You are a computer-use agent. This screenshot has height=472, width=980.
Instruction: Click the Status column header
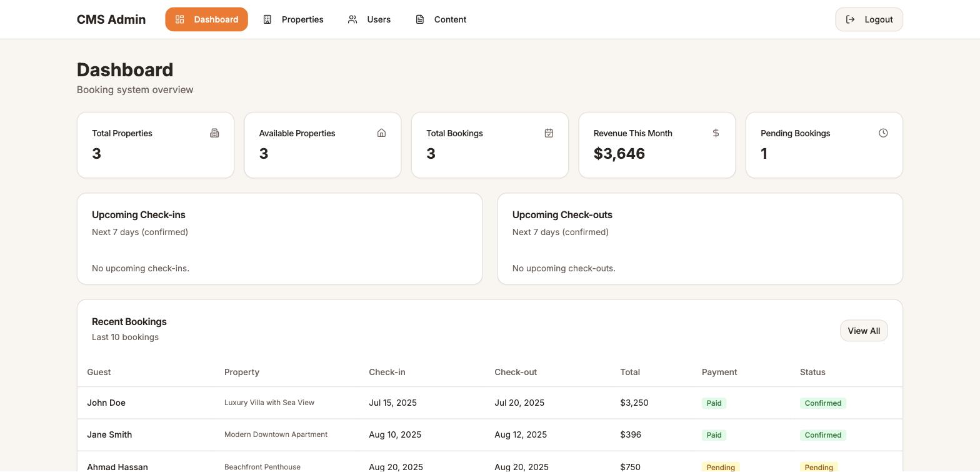click(x=812, y=372)
